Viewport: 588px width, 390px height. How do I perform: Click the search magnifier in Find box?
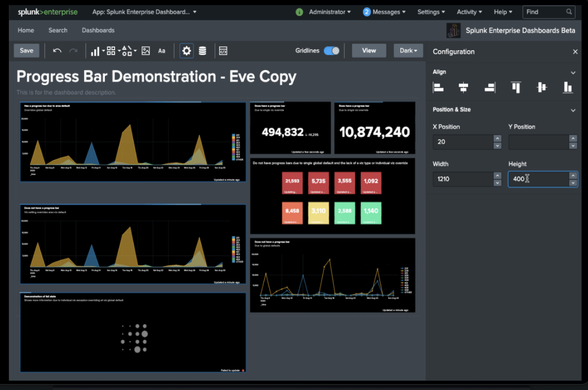point(569,12)
